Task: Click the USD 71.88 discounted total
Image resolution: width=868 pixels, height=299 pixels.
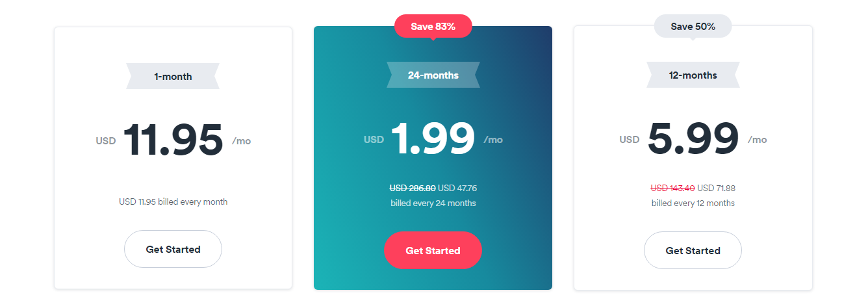Action: (716, 188)
